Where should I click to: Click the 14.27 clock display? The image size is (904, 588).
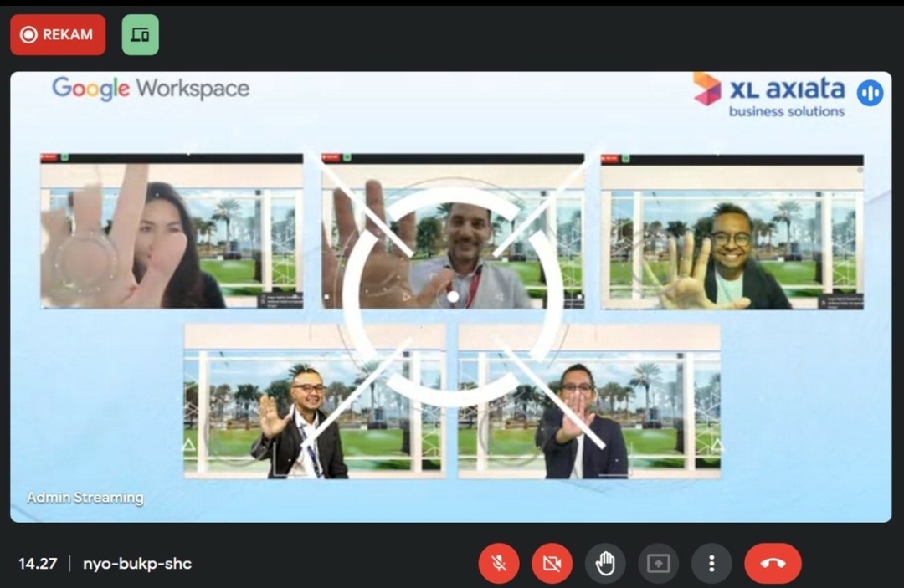point(38,564)
